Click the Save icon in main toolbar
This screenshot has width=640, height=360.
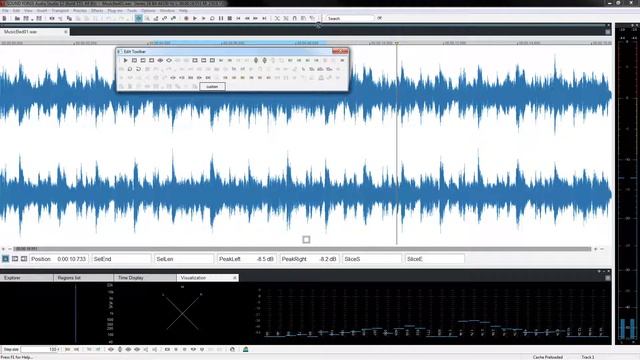tap(26, 18)
